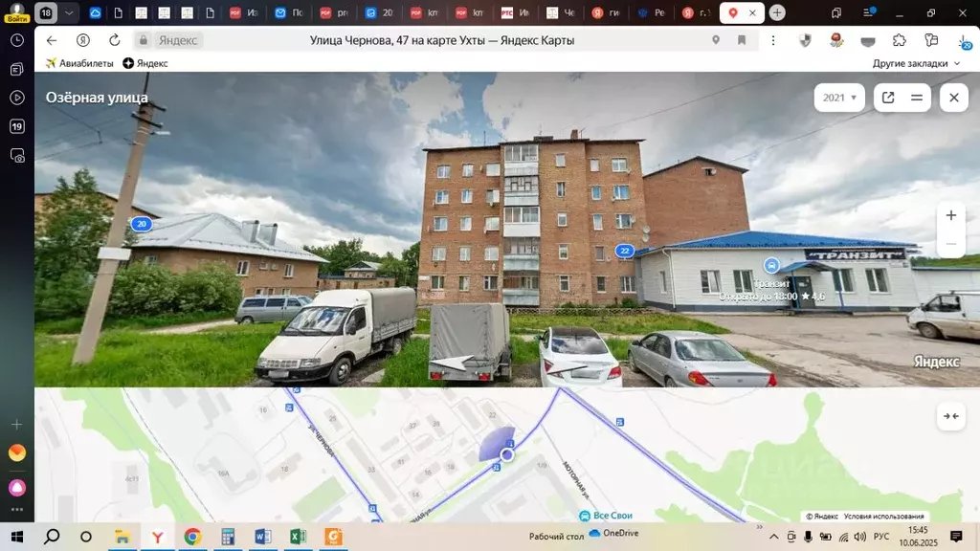Click house number 22 marker
Viewport: 980px width, 551px height.
tap(624, 251)
